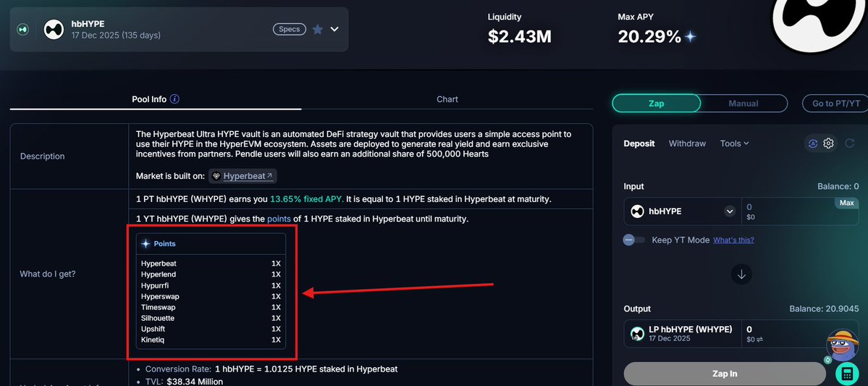Open the Tools dropdown
Viewport: 868px width, 386px height.
[734, 143]
